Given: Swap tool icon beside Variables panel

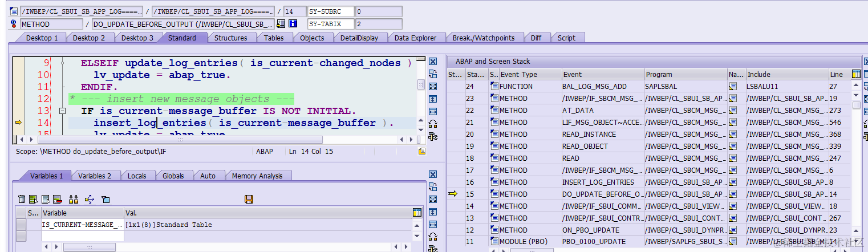Looking at the screenshot, I should 433,187.
